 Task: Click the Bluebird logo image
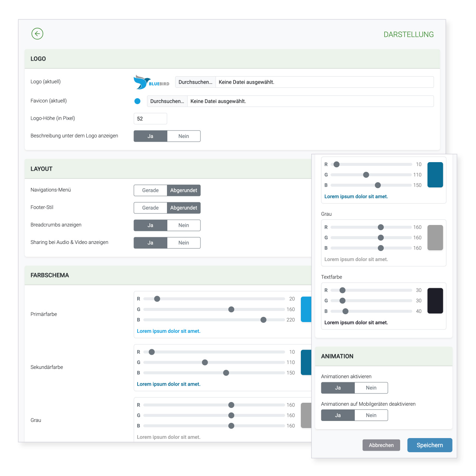click(x=151, y=82)
